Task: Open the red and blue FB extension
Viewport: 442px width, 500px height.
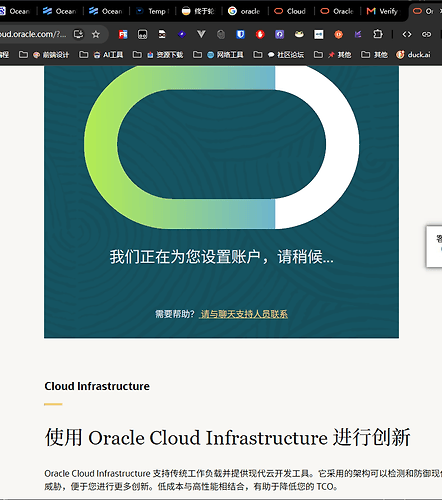Action: [123, 34]
